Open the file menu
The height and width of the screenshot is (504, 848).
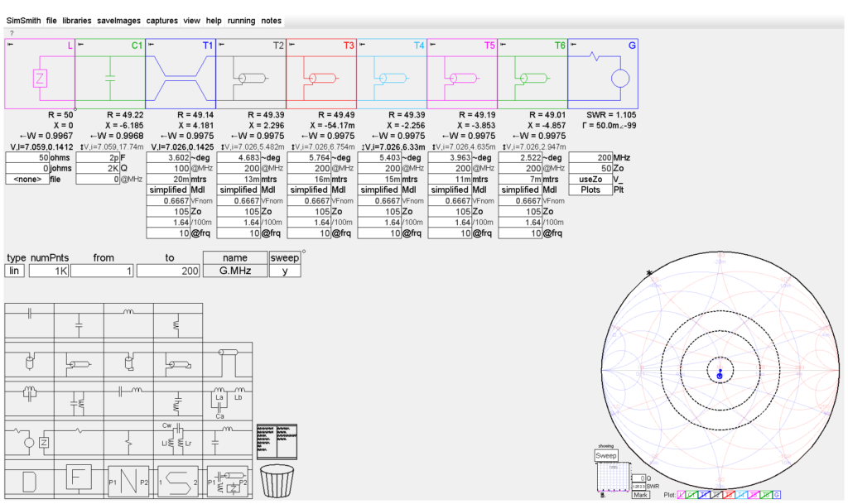point(51,21)
